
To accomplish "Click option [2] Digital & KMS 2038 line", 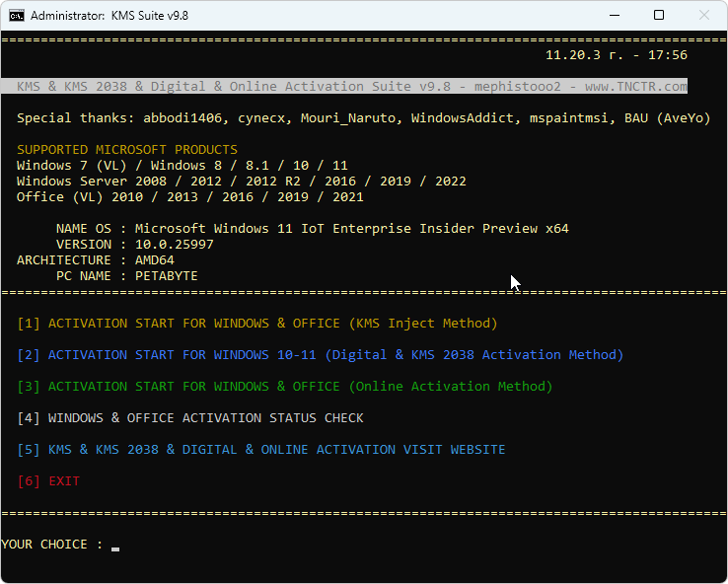I will [321, 355].
